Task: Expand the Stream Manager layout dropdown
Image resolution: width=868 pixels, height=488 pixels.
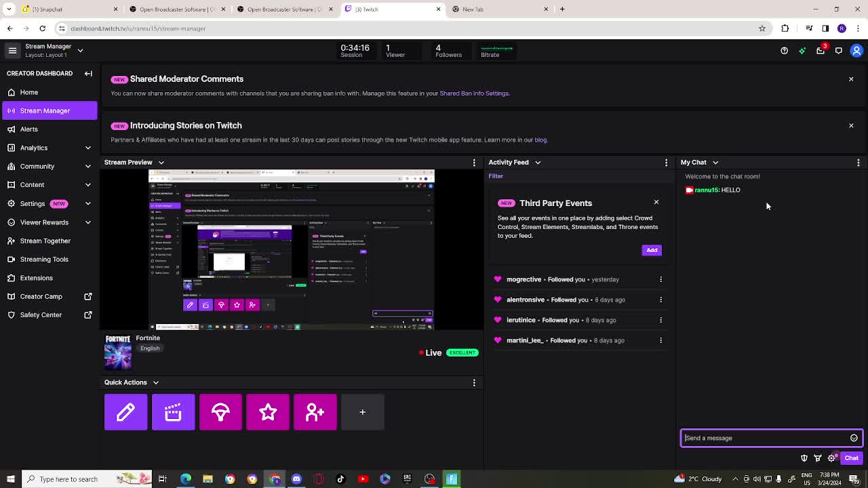Action: pyautogui.click(x=80, y=50)
